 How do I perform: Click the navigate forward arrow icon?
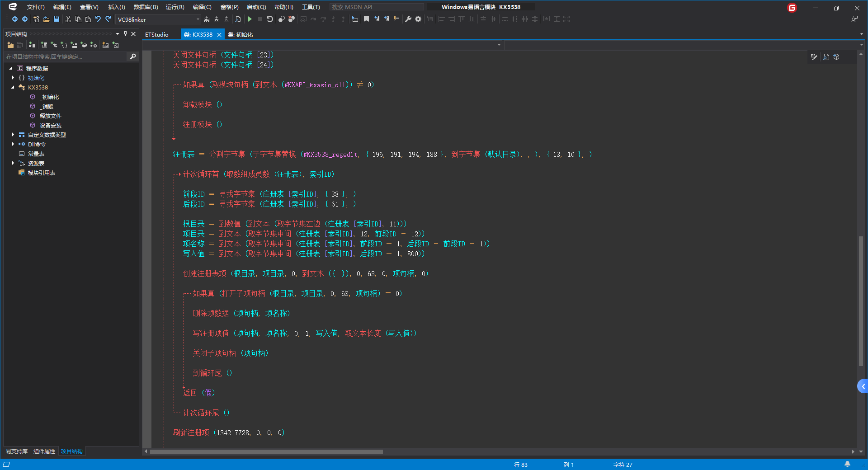pyautogui.click(x=25, y=19)
